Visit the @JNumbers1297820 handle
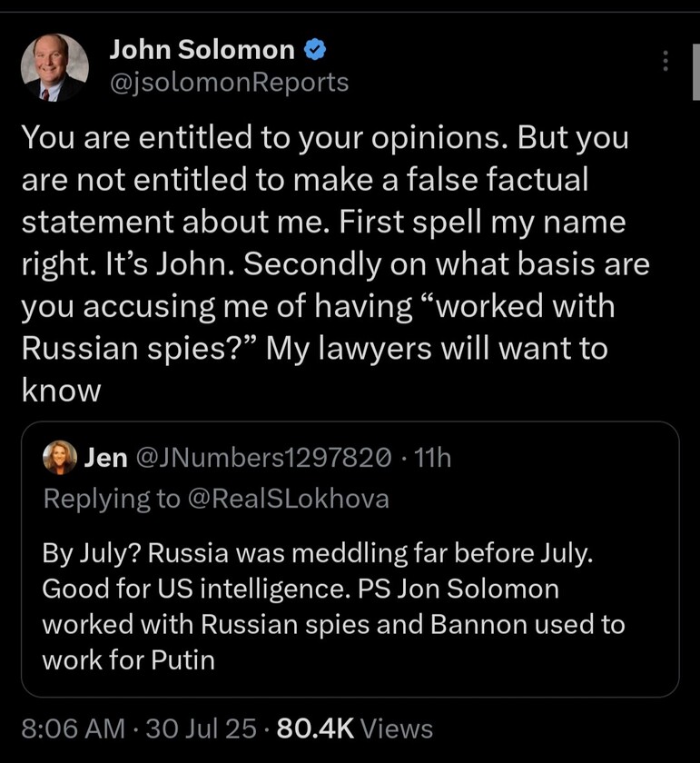Image resolution: width=700 pixels, height=763 pixels. click(263, 458)
